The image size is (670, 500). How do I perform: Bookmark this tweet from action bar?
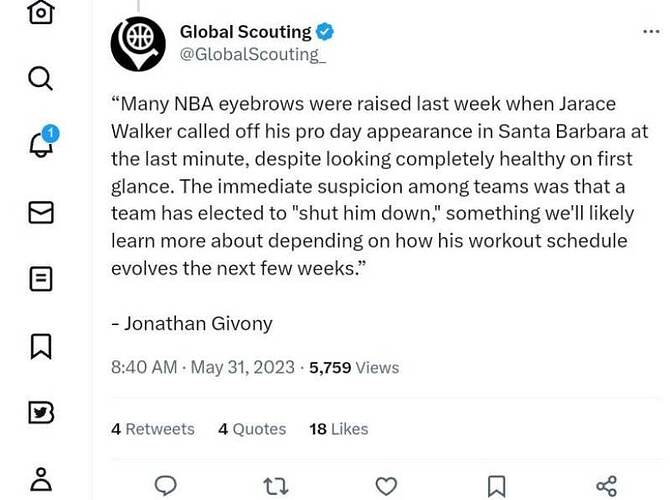497,486
